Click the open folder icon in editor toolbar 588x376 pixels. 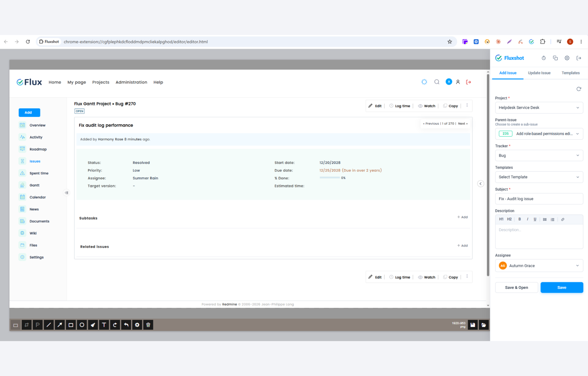pos(484,325)
